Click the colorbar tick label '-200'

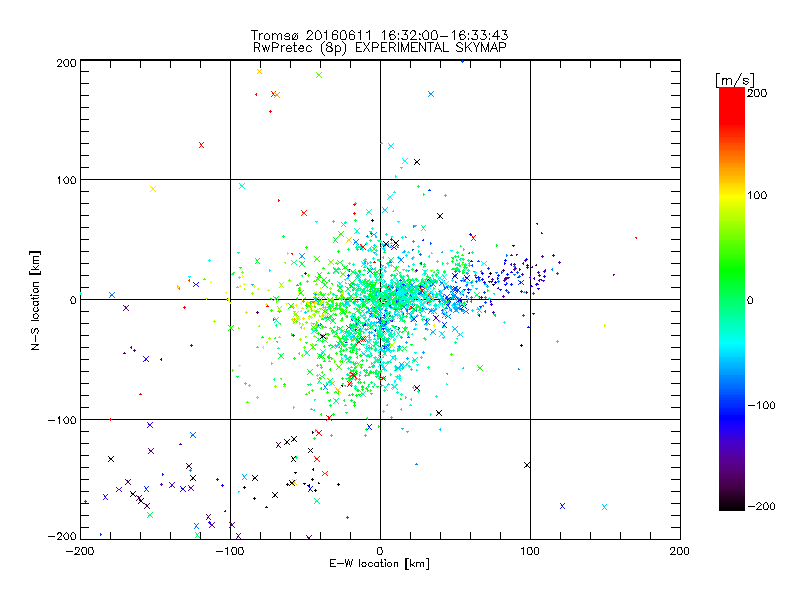pyautogui.click(x=761, y=506)
